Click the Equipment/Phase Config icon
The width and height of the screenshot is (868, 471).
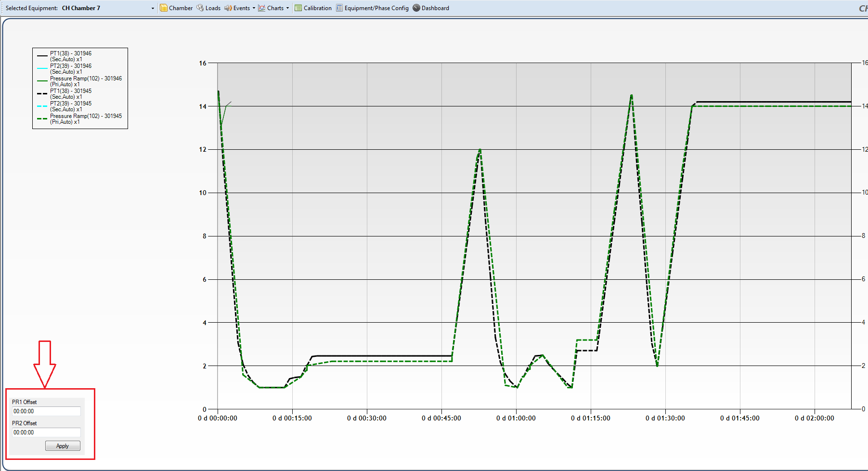point(339,8)
